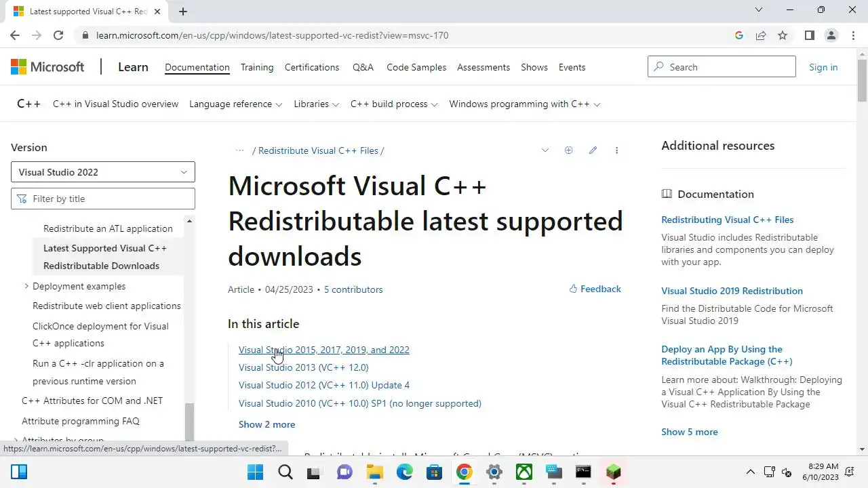Click the article language chevron dropdown

(545, 150)
